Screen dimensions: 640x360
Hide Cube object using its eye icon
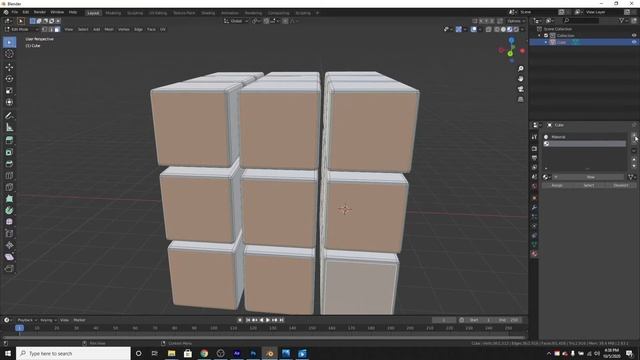(x=634, y=42)
